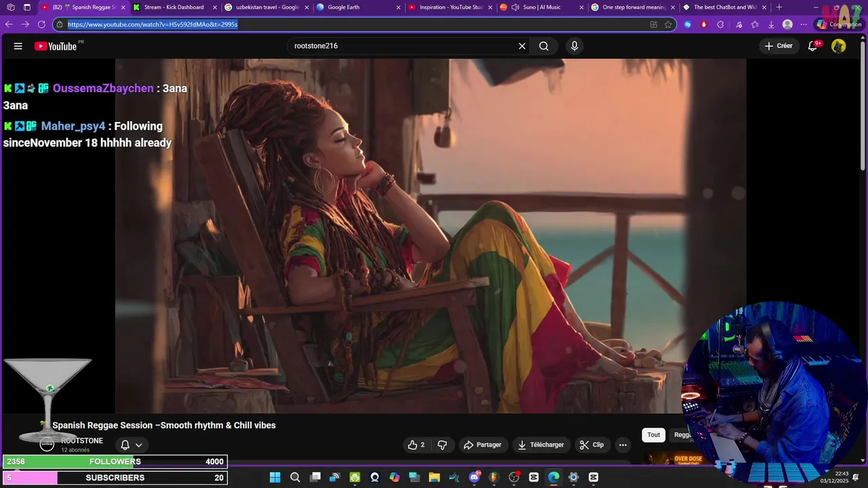This screenshot has width=868, height=488.
Task: Go forward with the browser forward arrow
Action: [25, 24]
